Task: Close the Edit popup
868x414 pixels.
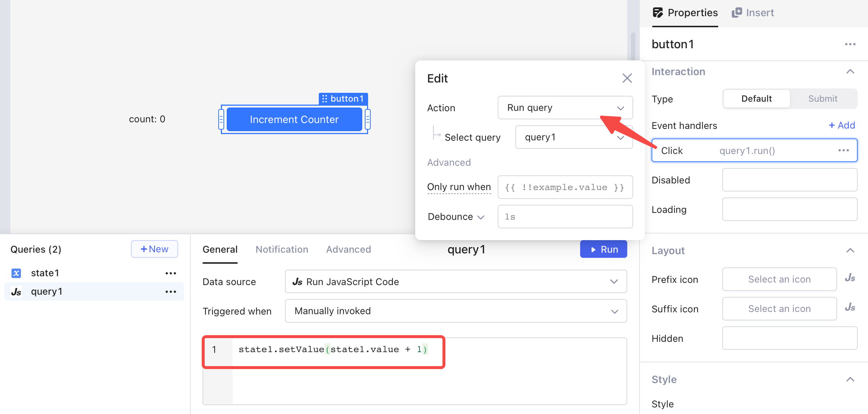Action: pos(627,78)
